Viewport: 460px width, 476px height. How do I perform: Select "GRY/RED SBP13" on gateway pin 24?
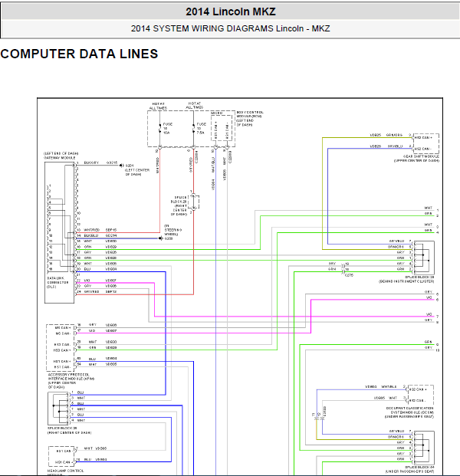100,291
